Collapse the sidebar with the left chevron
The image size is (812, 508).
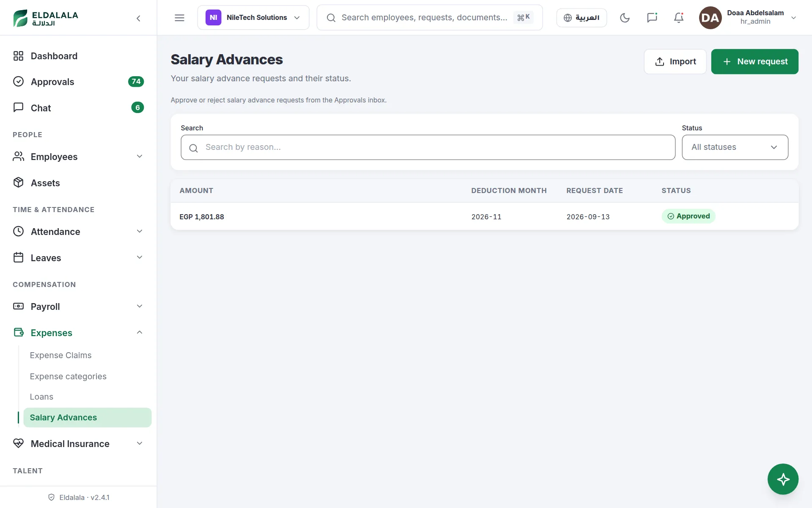point(138,18)
